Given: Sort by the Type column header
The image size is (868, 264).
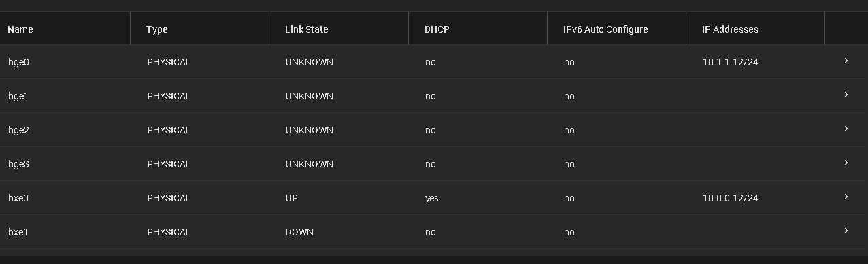Looking at the screenshot, I should coord(157,29).
